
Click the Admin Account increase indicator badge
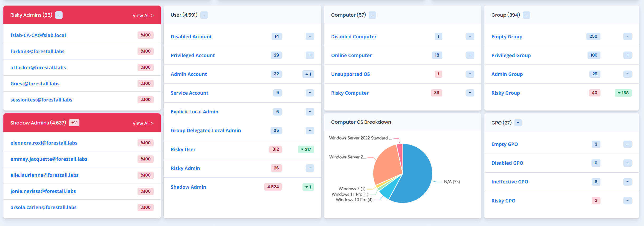308,74
